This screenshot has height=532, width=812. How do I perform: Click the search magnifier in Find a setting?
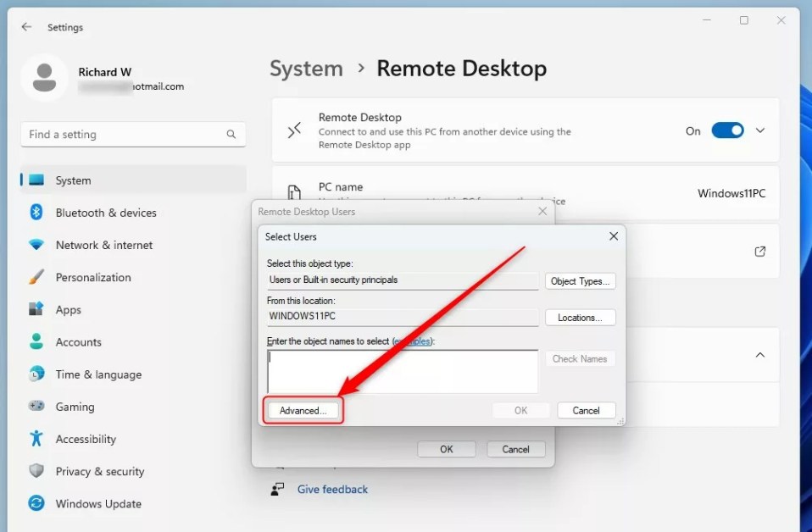click(231, 134)
